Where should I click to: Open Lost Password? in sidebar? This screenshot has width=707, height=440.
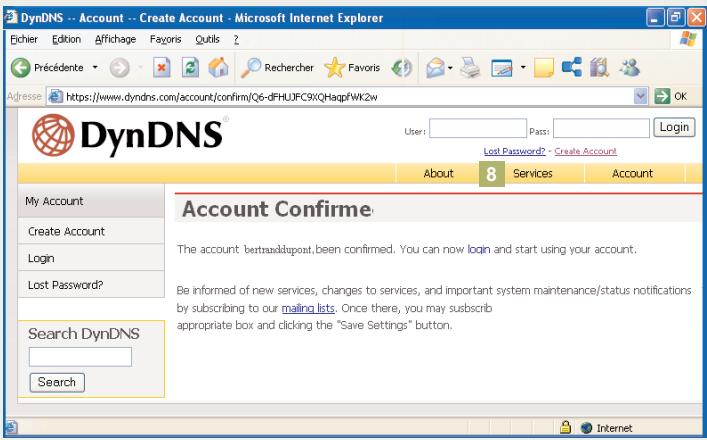coord(91,285)
